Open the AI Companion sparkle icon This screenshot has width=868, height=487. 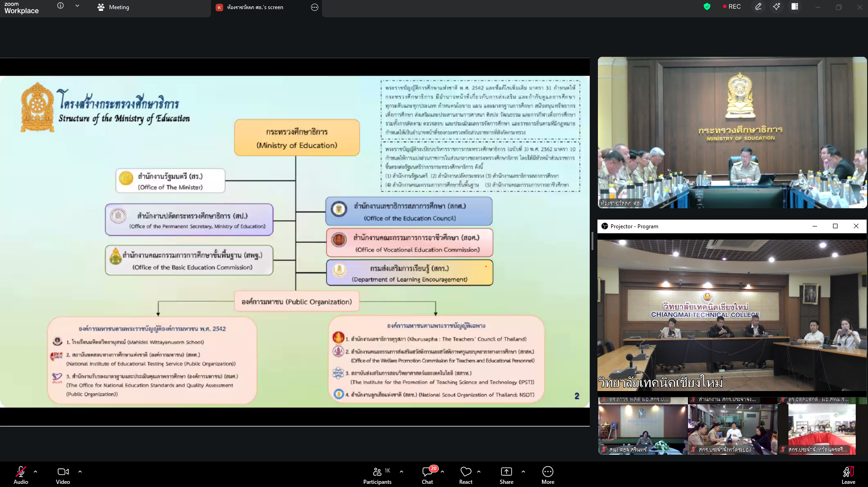pyautogui.click(x=777, y=7)
